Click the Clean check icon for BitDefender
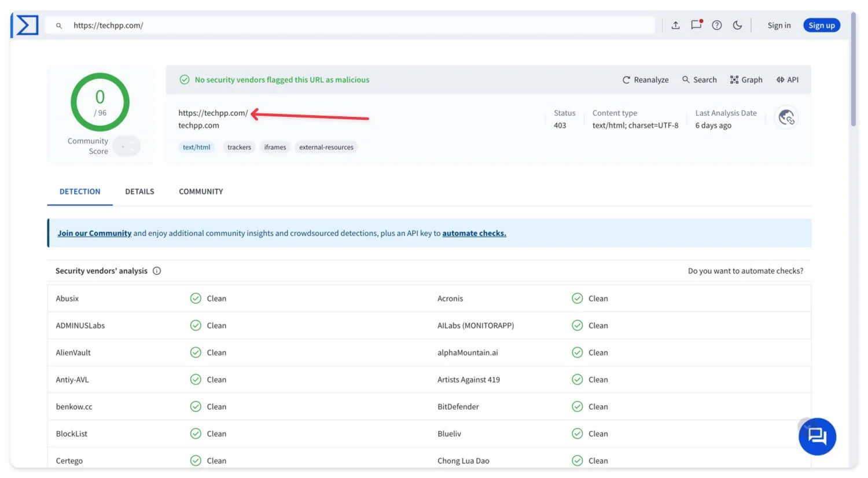The image size is (868, 478). point(577,407)
